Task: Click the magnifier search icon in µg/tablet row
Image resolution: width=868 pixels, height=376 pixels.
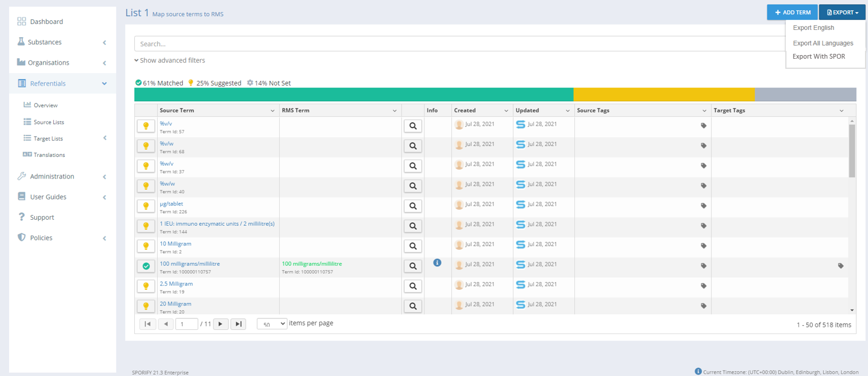Action: pos(412,206)
